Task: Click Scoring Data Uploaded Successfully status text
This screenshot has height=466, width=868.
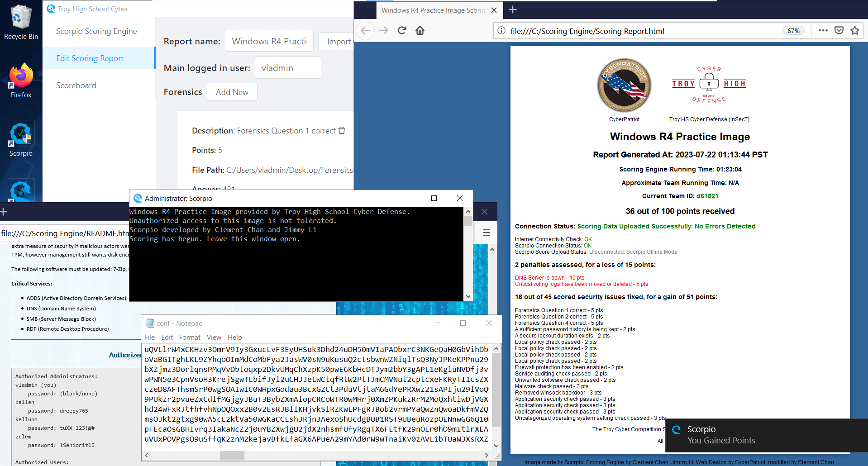Action: (x=666, y=226)
